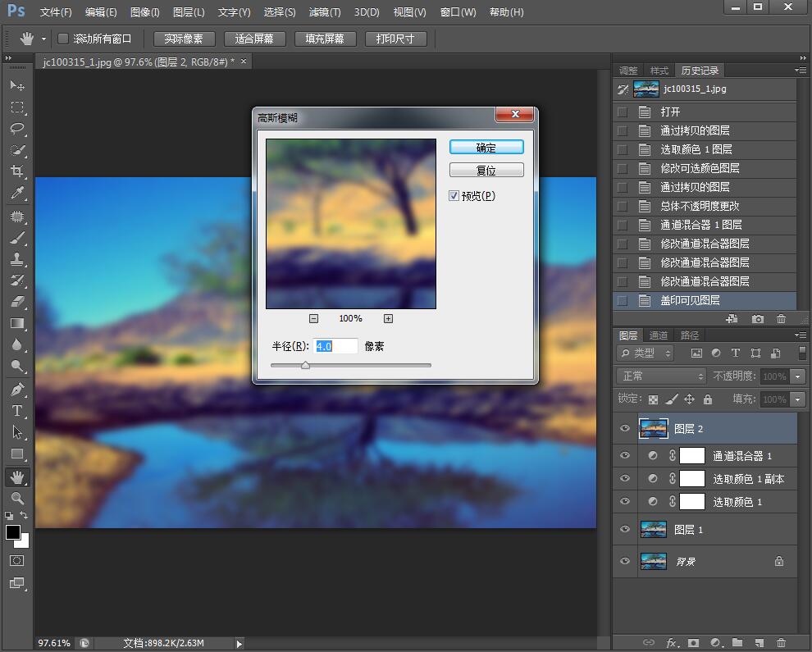
Task: Zoom out the blur preview with minus
Action: point(313,318)
